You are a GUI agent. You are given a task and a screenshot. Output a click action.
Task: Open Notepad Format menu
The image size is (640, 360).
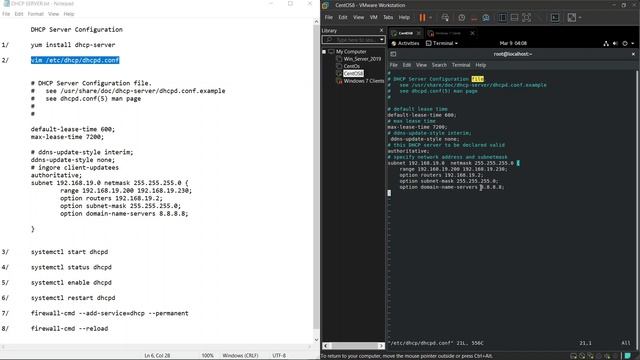coord(36,14)
